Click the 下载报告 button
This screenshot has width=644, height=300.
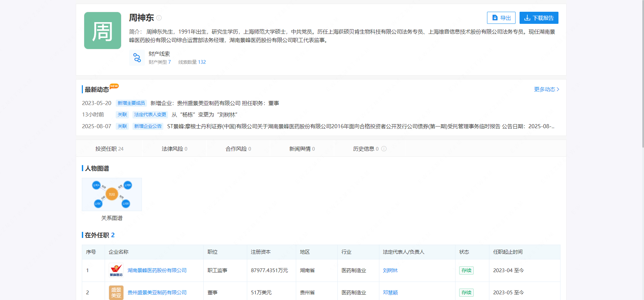tap(539, 18)
